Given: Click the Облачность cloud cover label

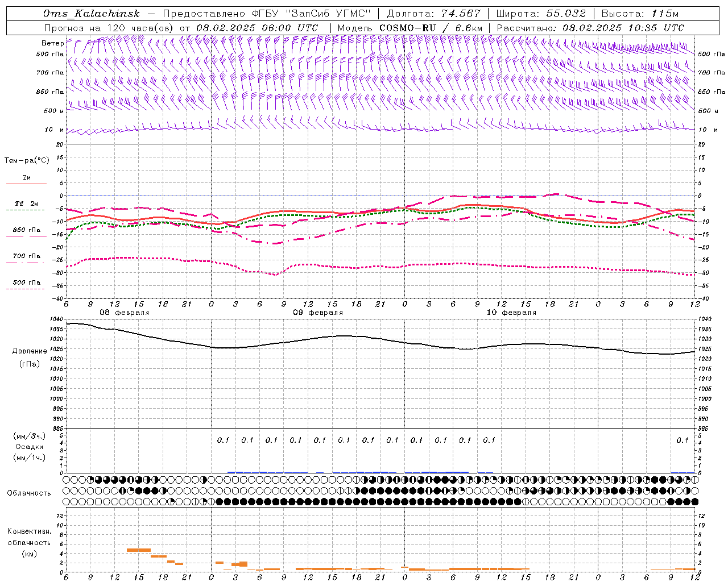Looking at the screenshot, I should [29, 493].
